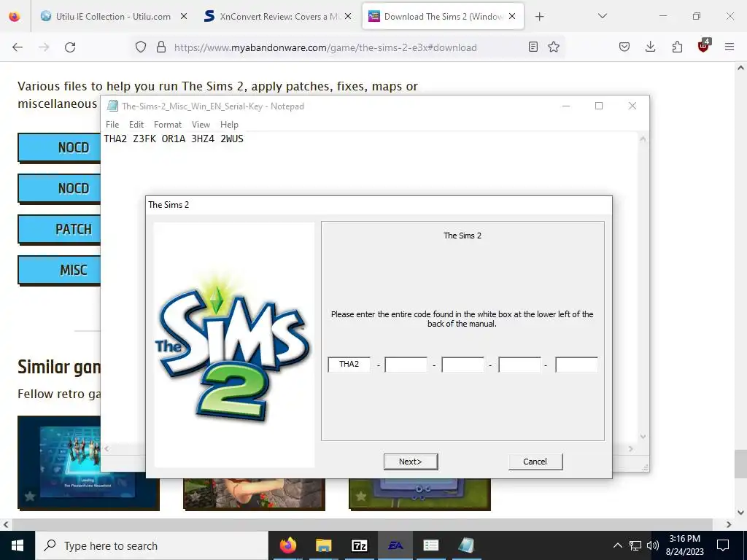The height and width of the screenshot is (560, 747).
Task: Close the Download The Sims 2 tab
Action: [x=512, y=16]
